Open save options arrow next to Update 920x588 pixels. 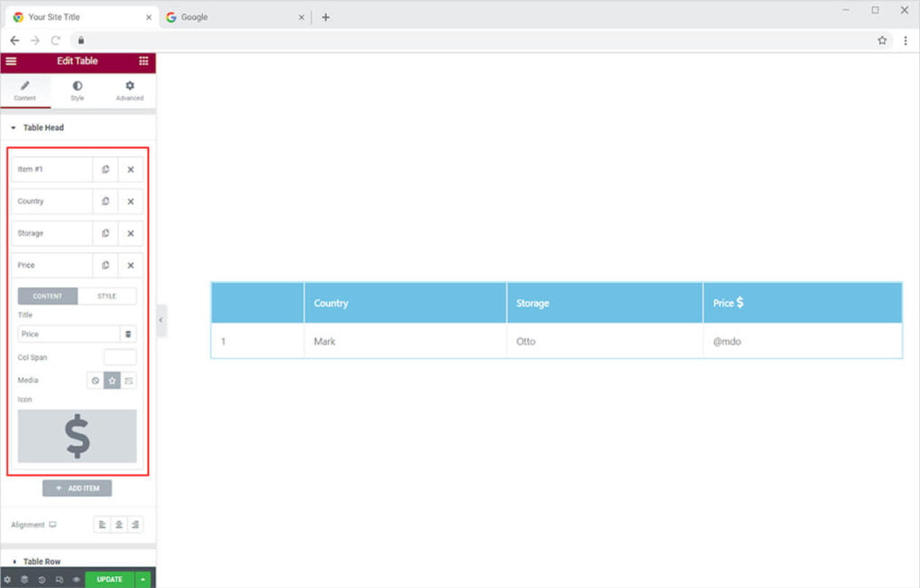(143, 579)
